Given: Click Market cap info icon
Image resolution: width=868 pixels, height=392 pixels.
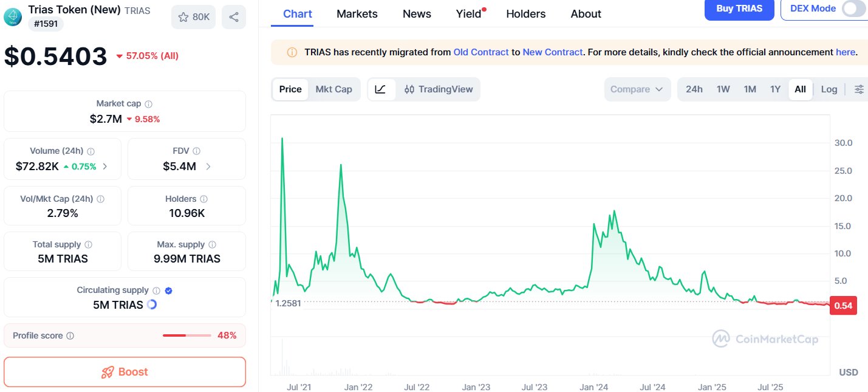Looking at the screenshot, I should [x=149, y=104].
